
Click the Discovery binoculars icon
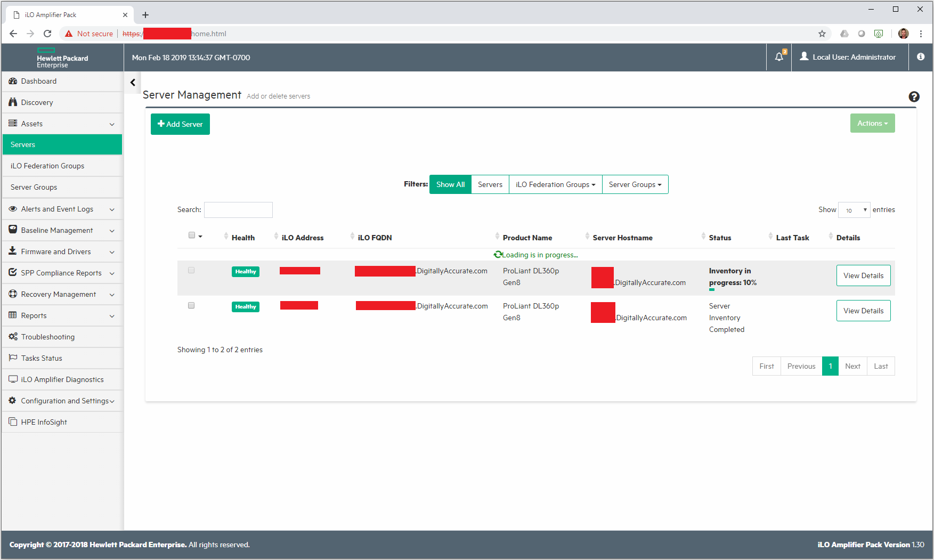[13, 102]
